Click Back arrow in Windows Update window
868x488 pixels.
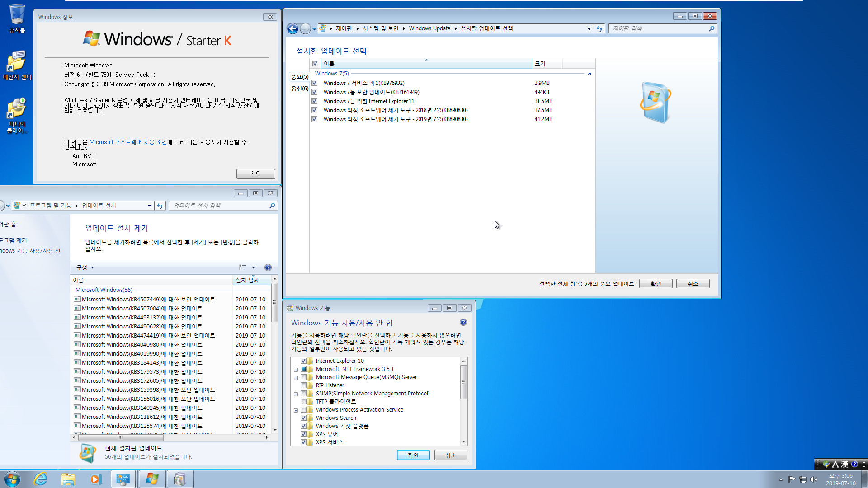tap(292, 28)
